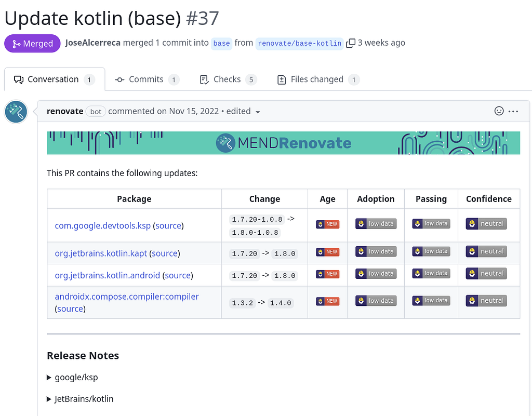This screenshot has width=532, height=416.
Task: Click the 'Confidence' column header
Action: (488, 199)
